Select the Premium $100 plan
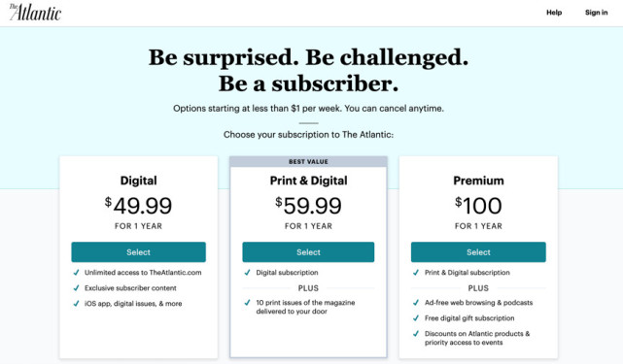 pyautogui.click(x=478, y=252)
